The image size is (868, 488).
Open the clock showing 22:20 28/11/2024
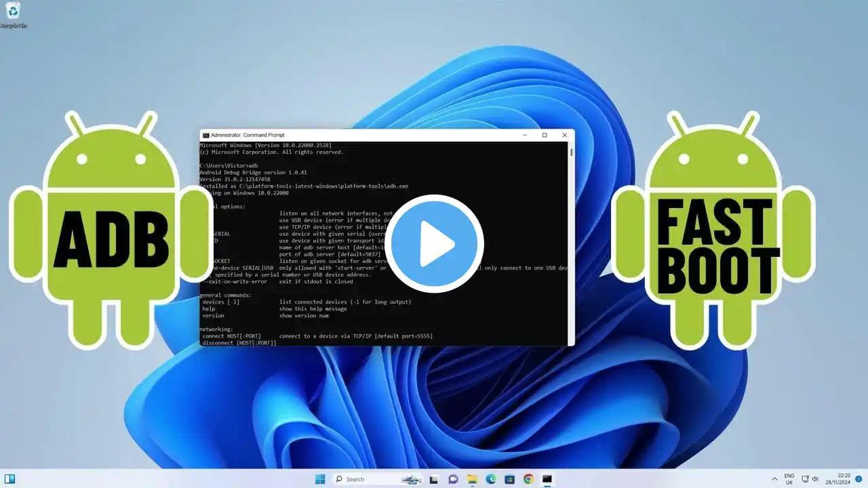pyautogui.click(x=838, y=479)
